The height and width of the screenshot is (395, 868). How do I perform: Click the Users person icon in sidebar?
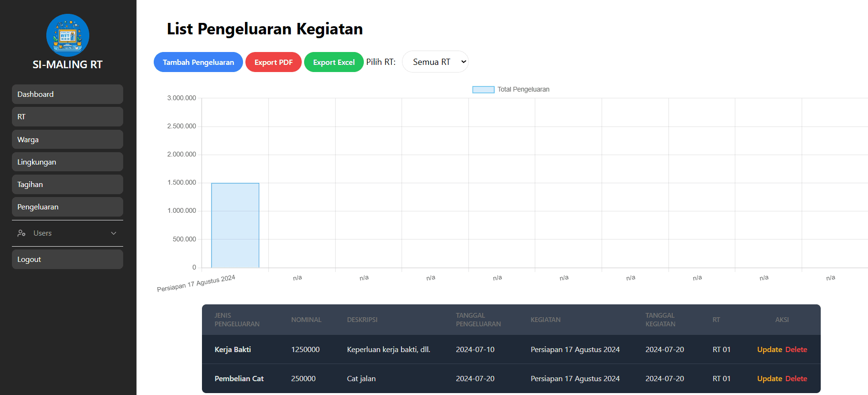click(x=21, y=233)
